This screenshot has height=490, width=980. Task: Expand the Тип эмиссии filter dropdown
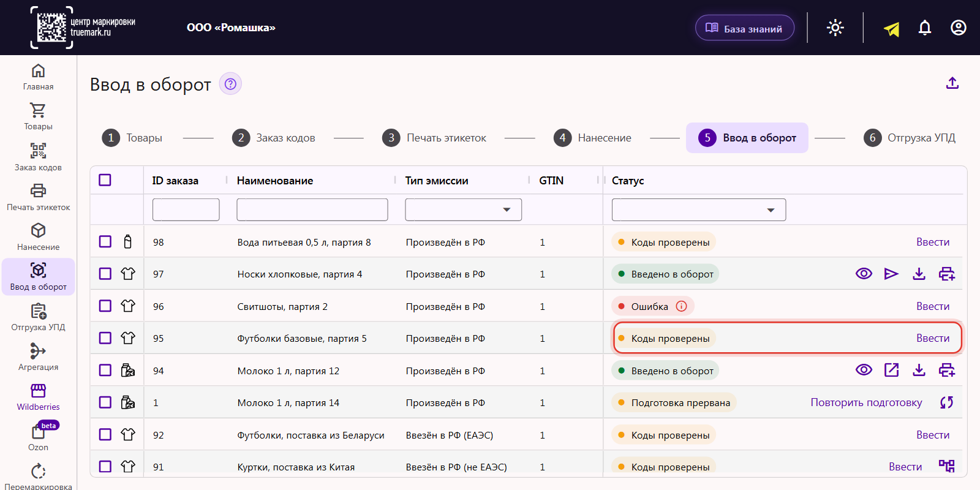[463, 209]
